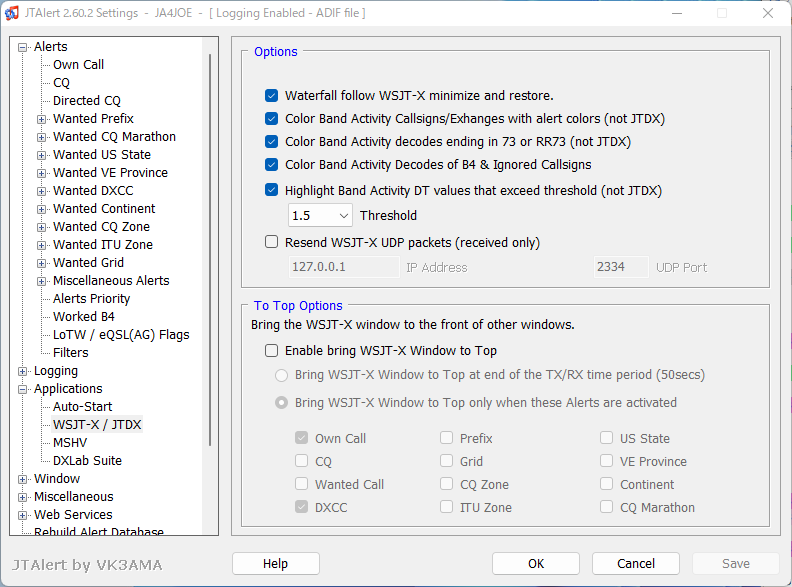The width and height of the screenshot is (792, 587).
Task: Enable Resend WSJT-X UDP packets checkbox
Action: click(272, 242)
